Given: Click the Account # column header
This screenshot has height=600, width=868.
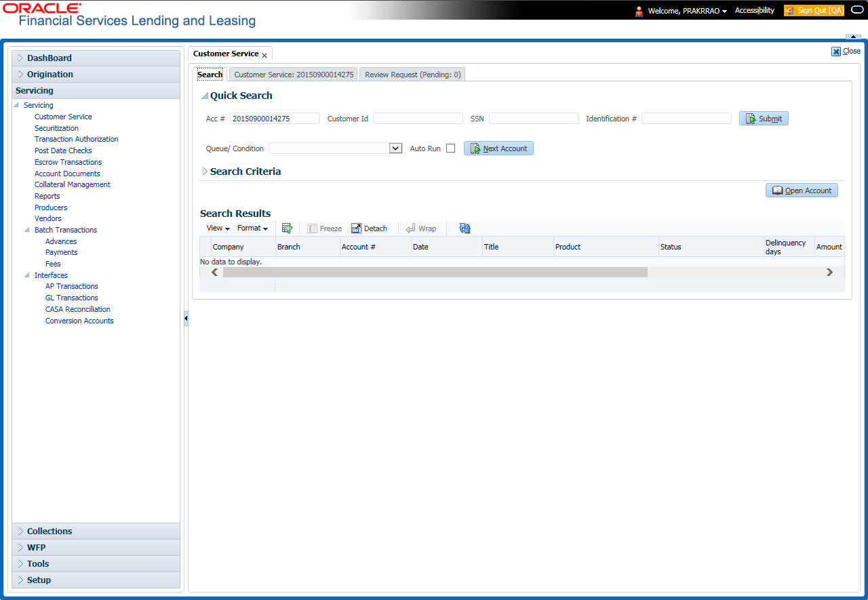Looking at the screenshot, I should point(375,247).
